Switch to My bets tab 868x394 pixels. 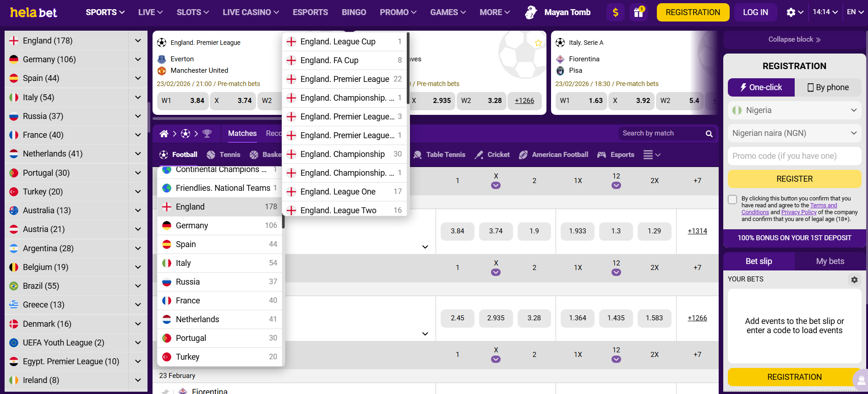click(x=830, y=261)
